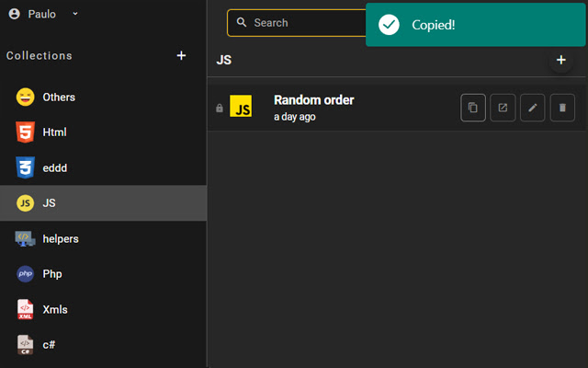Open the Xmls collection

tap(54, 309)
